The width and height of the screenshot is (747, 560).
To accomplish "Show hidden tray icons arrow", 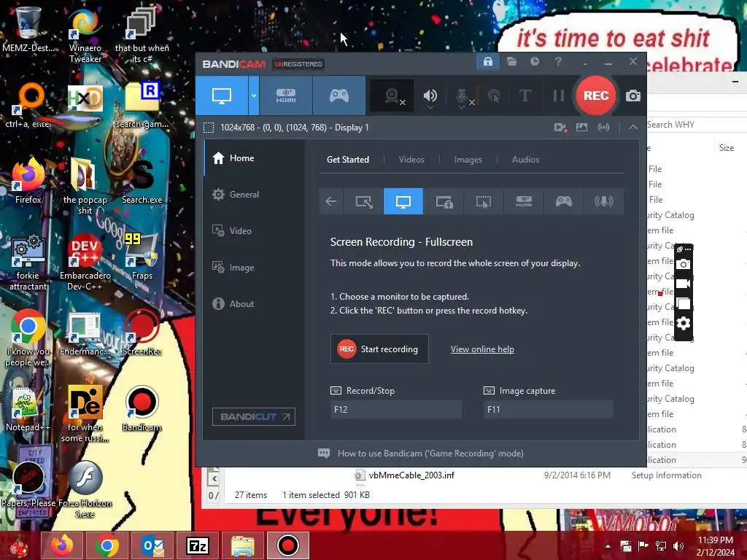I will tap(608, 546).
